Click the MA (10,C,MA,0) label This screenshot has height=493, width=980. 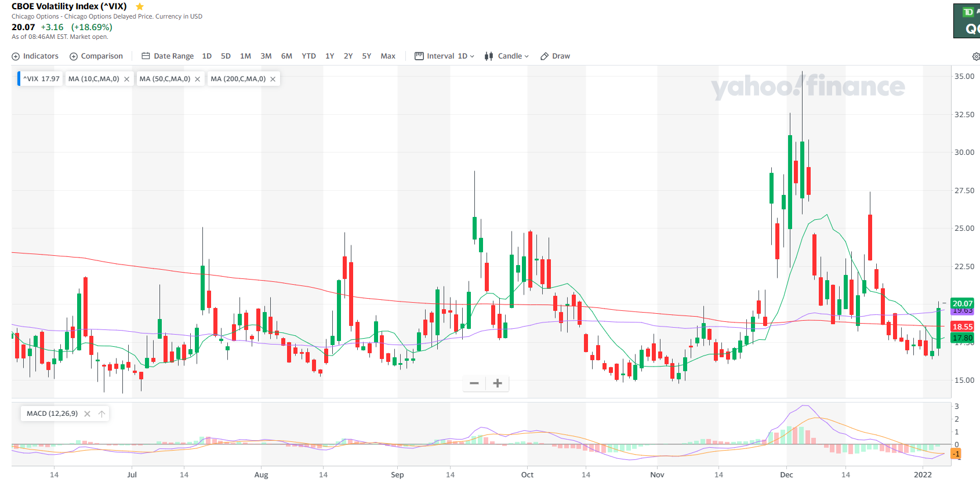(x=94, y=79)
